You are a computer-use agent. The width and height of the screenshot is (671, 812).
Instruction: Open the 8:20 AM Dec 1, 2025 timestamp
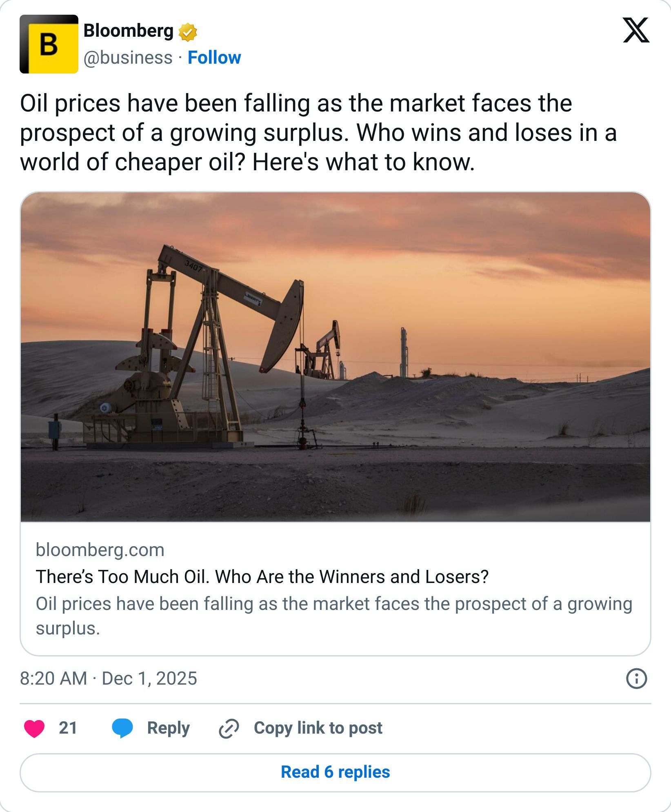coord(109,679)
